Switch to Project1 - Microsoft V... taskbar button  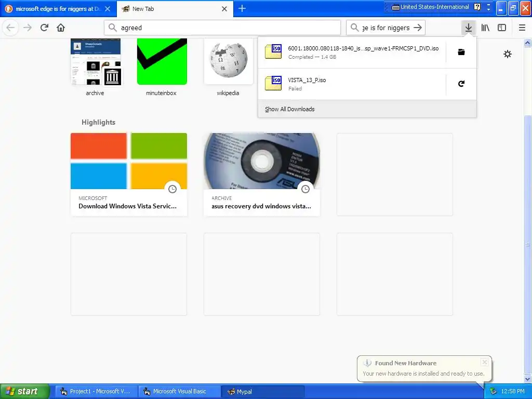point(96,392)
